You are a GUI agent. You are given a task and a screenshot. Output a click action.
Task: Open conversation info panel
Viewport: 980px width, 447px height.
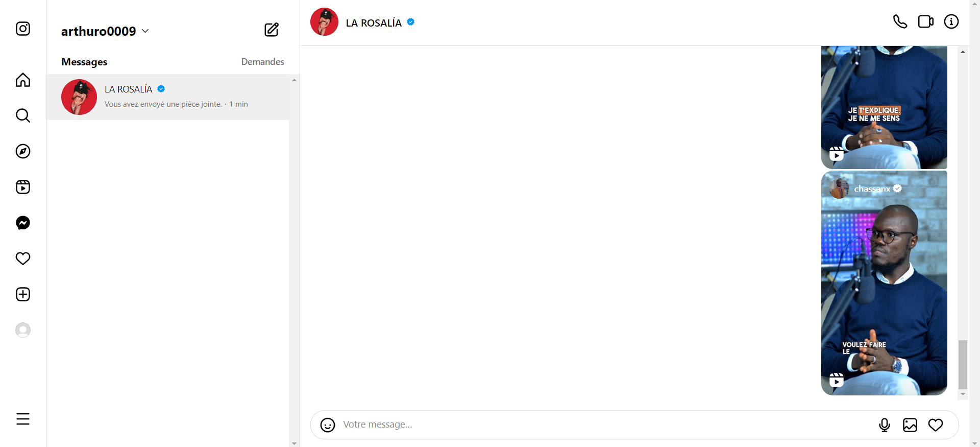[951, 22]
